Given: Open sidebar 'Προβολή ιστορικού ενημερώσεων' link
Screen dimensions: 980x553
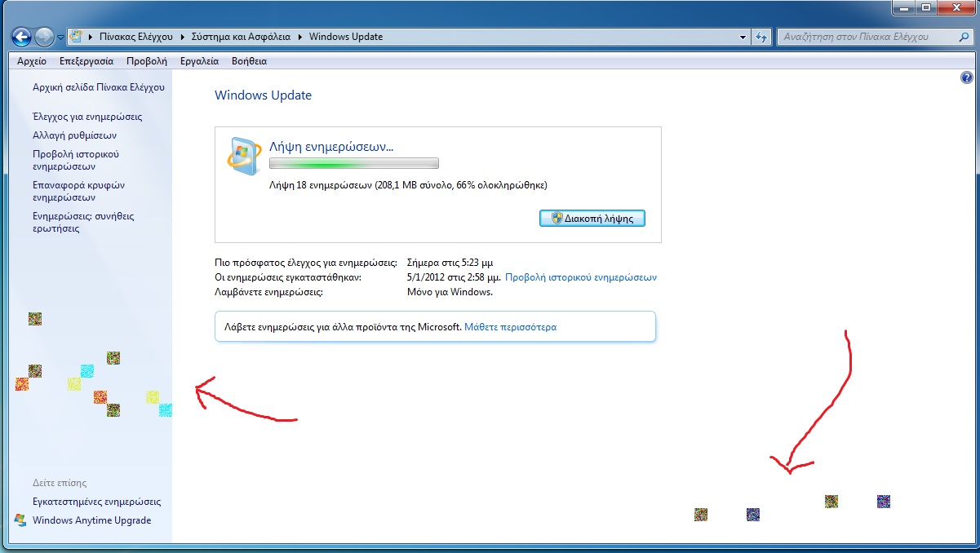Looking at the screenshot, I should click(76, 160).
